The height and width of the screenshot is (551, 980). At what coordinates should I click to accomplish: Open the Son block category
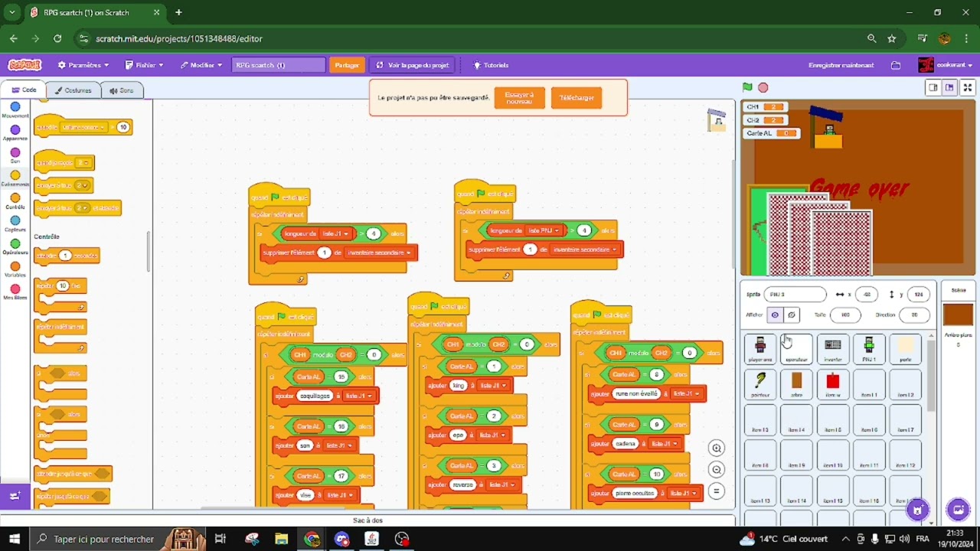click(15, 156)
